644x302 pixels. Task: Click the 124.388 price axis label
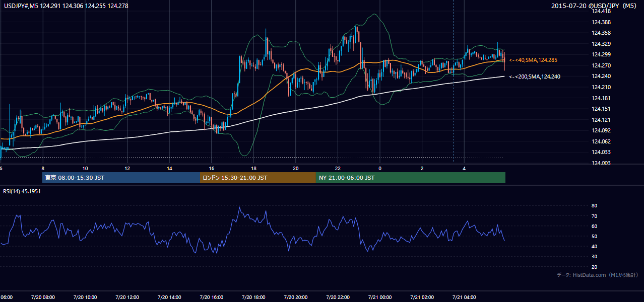tap(601, 22)
